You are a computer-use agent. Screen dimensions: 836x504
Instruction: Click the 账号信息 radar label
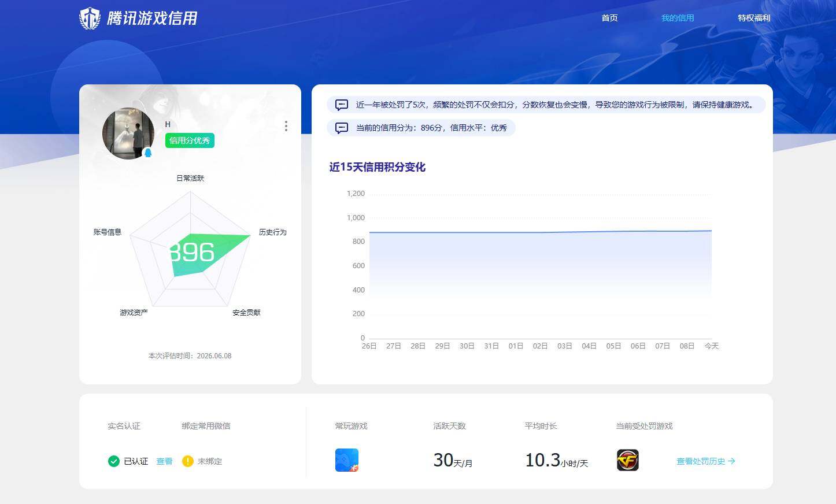pos(108,232)
